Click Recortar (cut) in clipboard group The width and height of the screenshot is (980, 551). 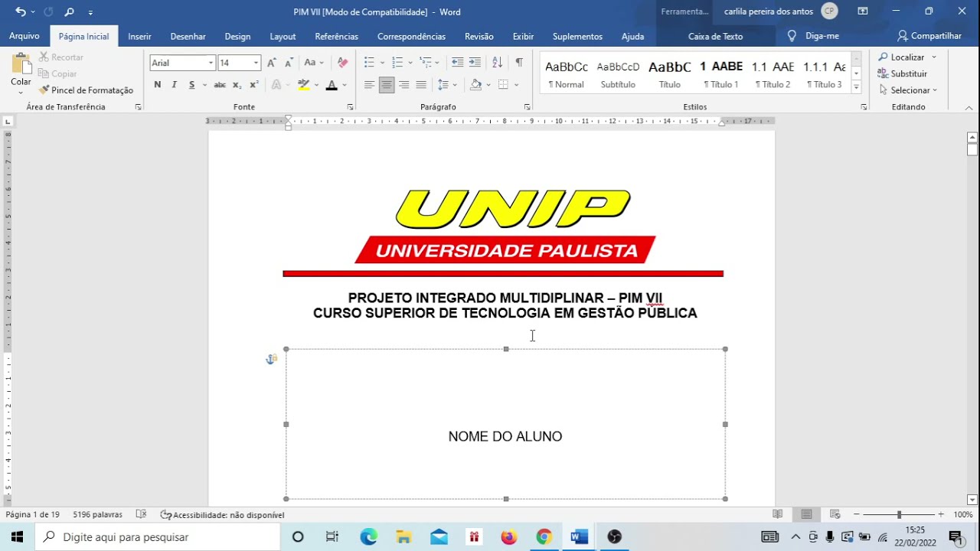click(60, 57)
